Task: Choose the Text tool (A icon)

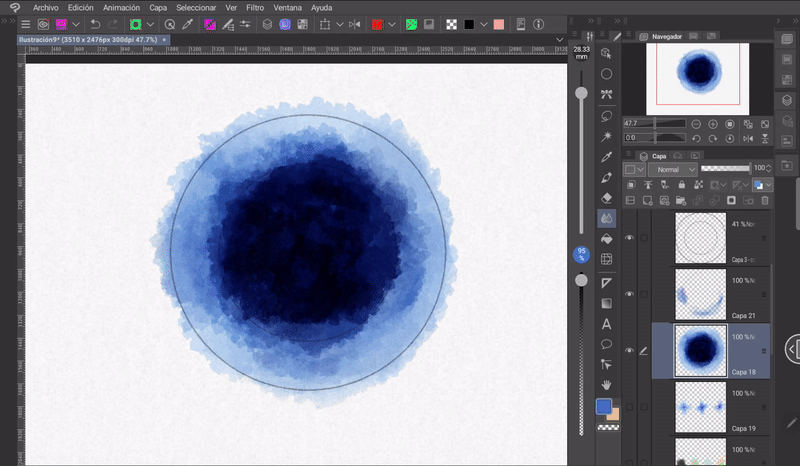Action: [x=606, y=324]
